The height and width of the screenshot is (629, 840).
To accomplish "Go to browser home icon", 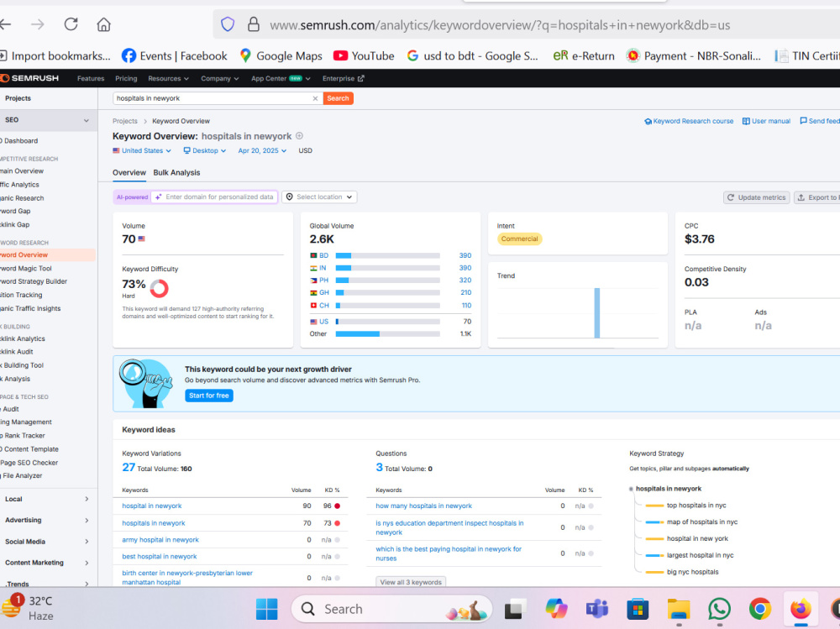I will coord(103,24).
